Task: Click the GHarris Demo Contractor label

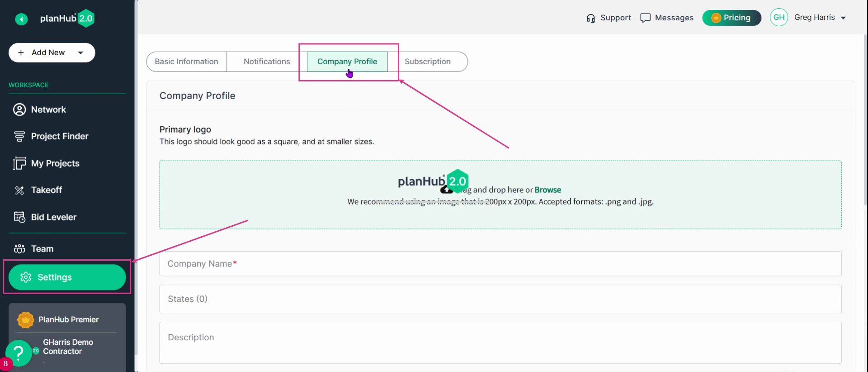Action: click(x=68, y=347)
